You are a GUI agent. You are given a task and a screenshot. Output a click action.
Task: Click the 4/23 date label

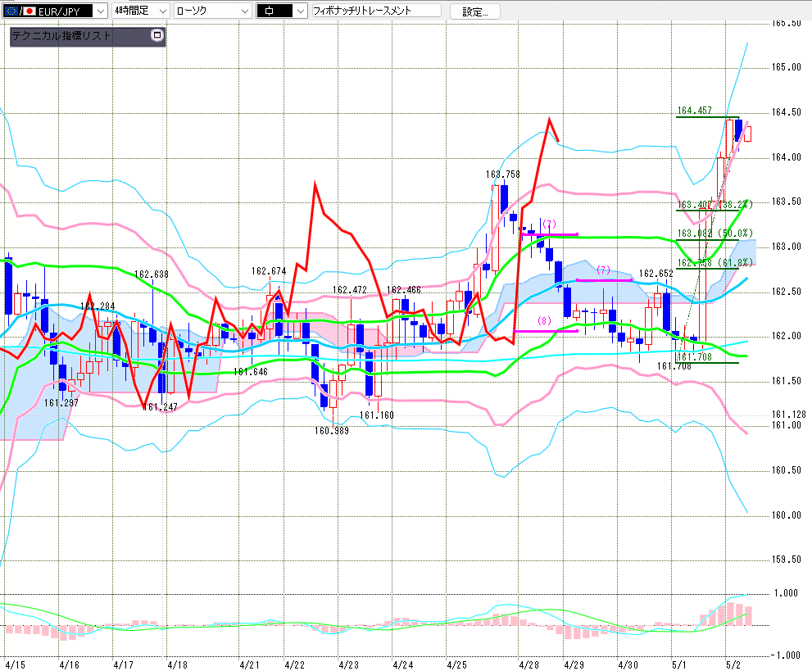[x=348, y=664]
